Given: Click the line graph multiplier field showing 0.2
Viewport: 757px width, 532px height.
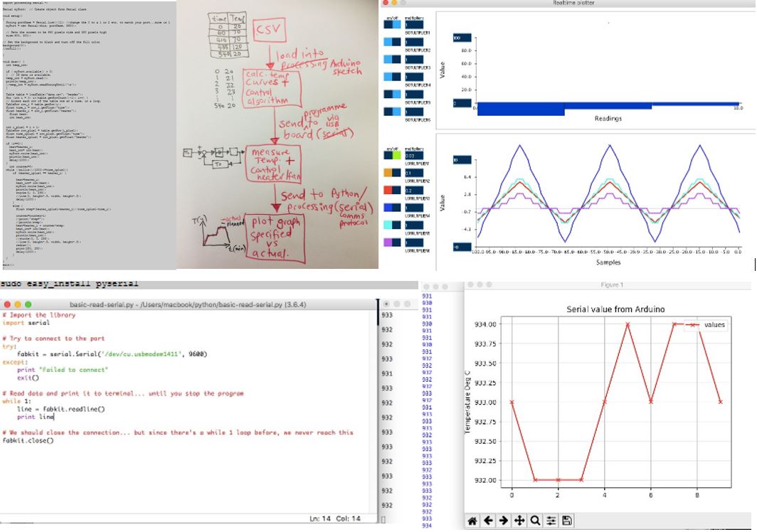Looking at the screenshot, I should coord(414,190).
